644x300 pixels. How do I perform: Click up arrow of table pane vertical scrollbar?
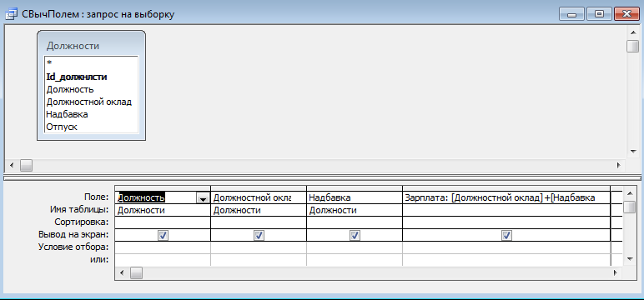(633, 32)
